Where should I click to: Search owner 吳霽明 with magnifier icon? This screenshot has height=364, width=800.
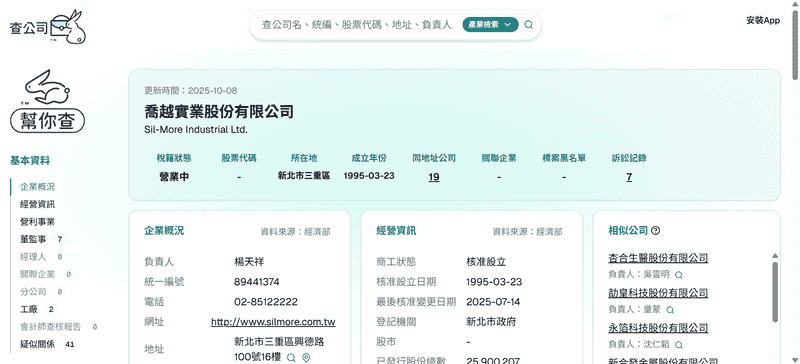click(679, 275)
